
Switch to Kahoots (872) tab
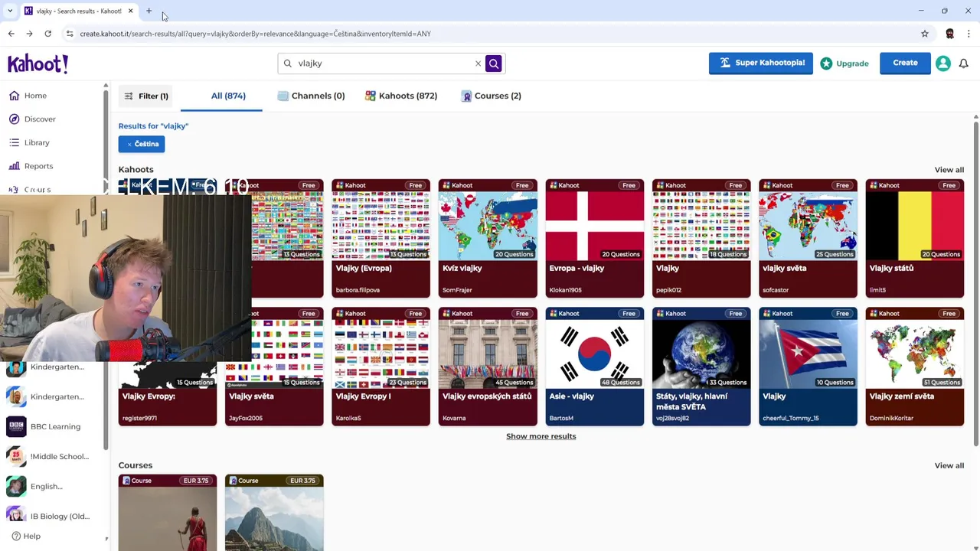pyautogui.click(x=401, y=96)
